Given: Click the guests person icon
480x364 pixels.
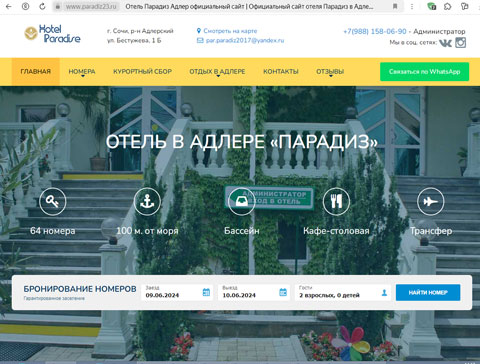Looking at the screenshot, I should (x=384, y=293).
